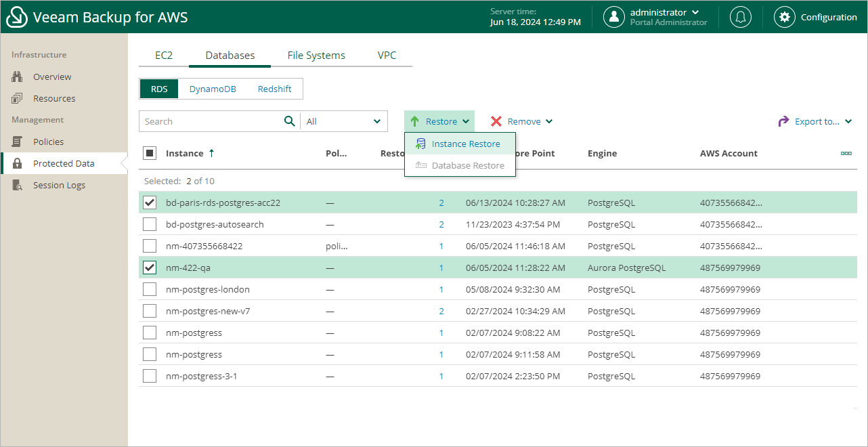The height and width of the screenshot is (447, 868).
Task: Click instance name nm-422-qa
Action: pyautogui.click(x=188, y=268)
